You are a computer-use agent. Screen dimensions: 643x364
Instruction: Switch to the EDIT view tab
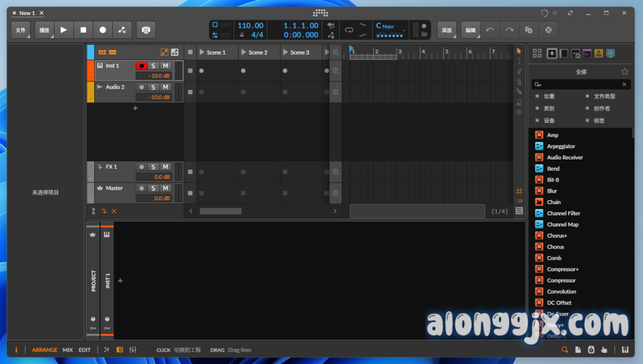click(x=85, y=350)
